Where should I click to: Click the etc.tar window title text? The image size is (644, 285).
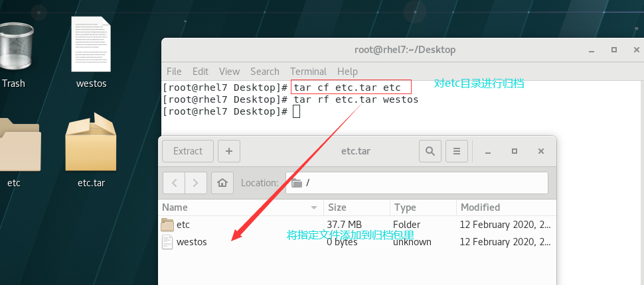tap(356, 151)
